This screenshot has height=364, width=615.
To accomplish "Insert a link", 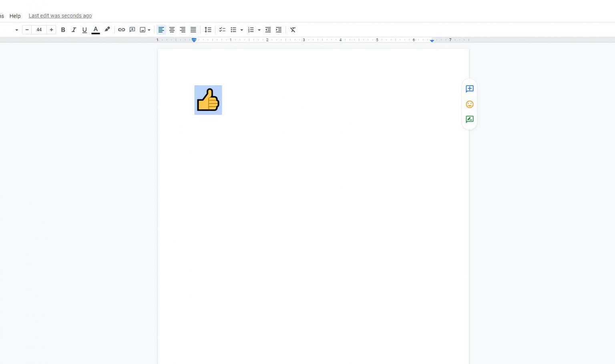I will coord(122,30).
